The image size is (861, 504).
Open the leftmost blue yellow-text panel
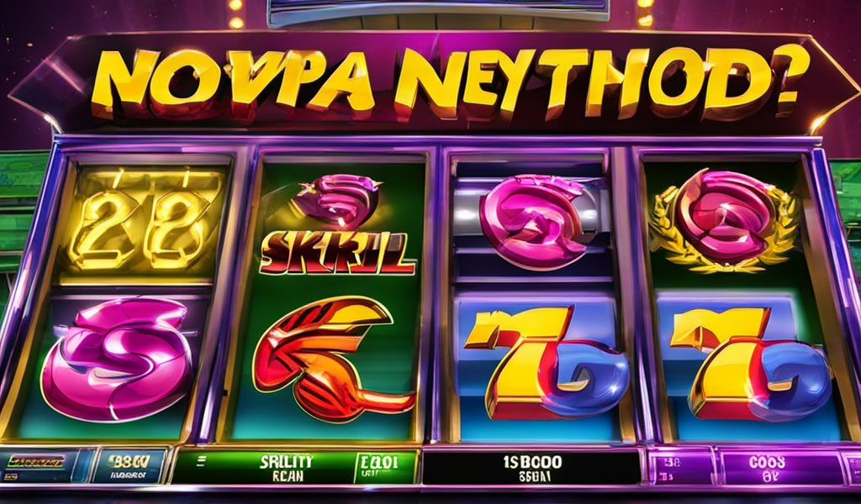click(x=47, y=465)
